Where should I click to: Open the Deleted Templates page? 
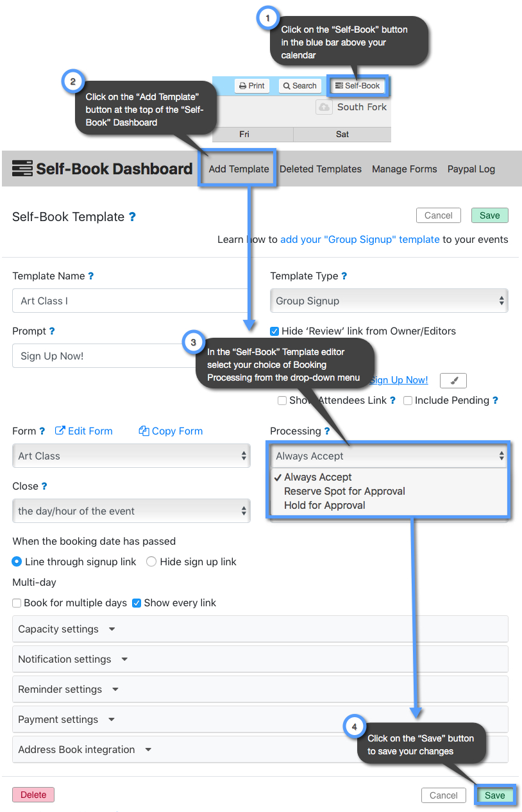[x=320, y=169]
